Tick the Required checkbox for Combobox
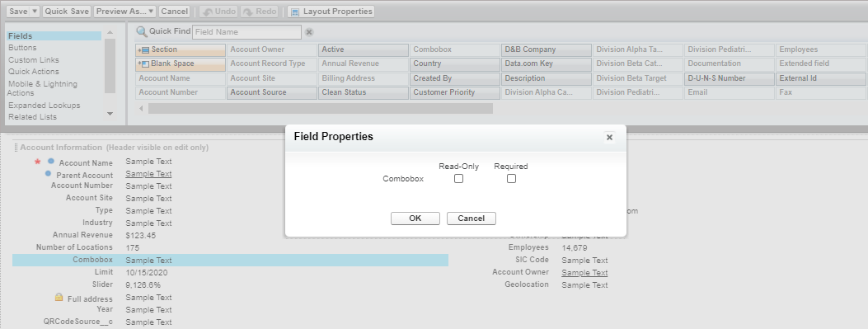The image size is (868, 329). 511,178
